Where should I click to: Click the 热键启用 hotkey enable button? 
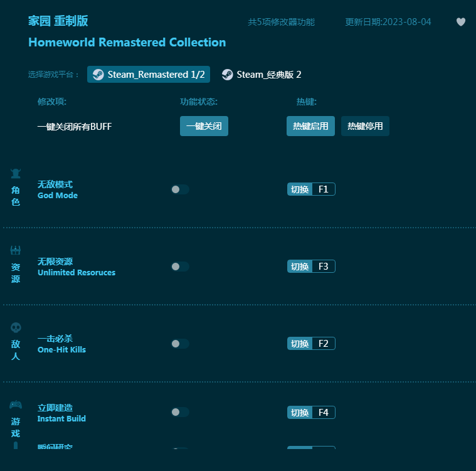(x=310, y=126)
